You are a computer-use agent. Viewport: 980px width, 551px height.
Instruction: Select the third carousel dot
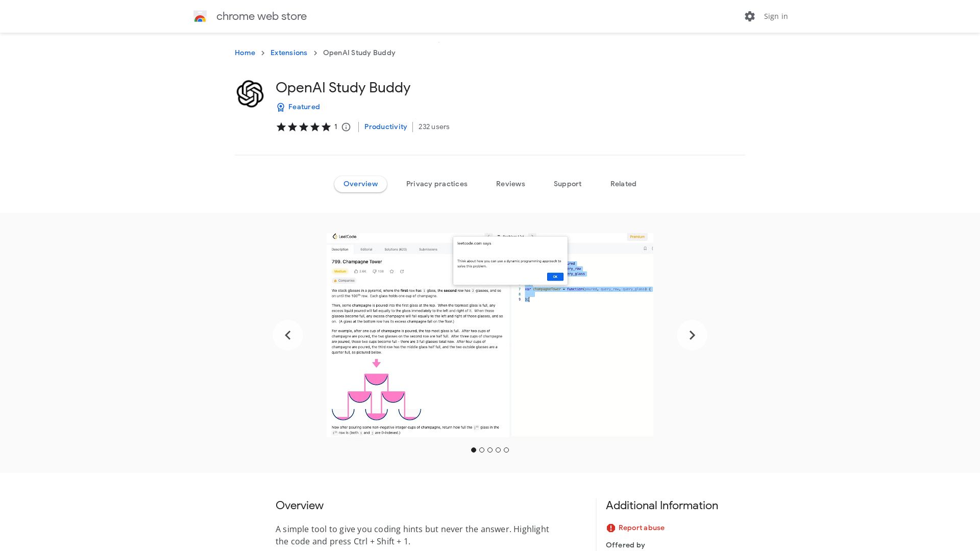[490, 450]
